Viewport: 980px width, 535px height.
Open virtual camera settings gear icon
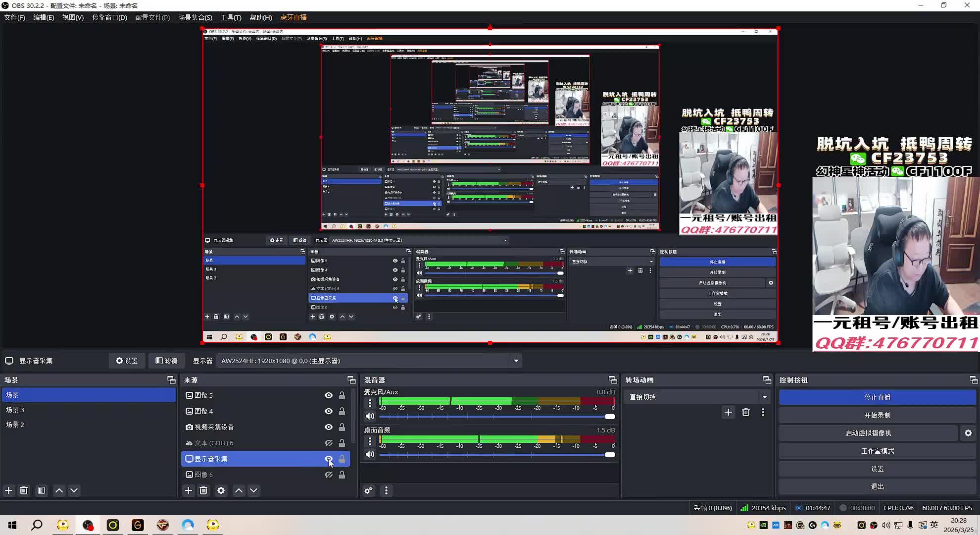tap(968, 433)
